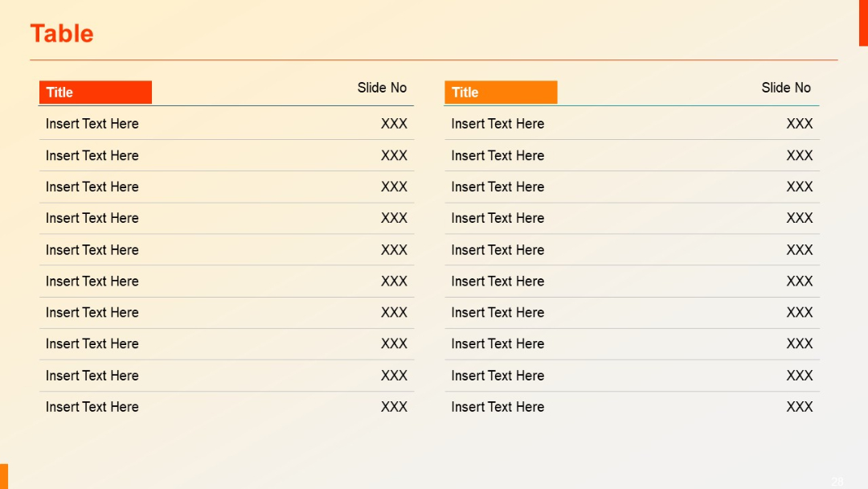Click the red Title header in left table
The height and width of the screenshot is (489, 868).
95,92
